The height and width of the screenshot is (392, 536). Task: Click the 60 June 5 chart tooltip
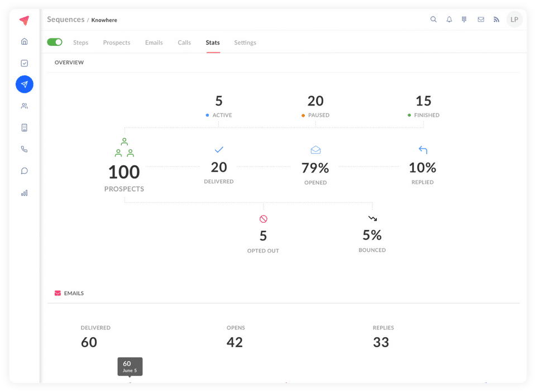pyautogui.click(x=130, y=366)
